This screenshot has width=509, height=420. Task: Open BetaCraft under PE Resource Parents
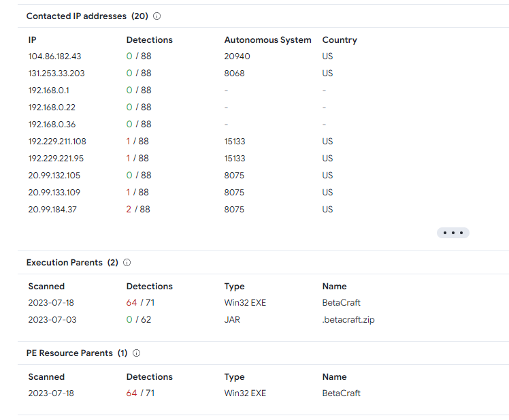coord(341,393)
